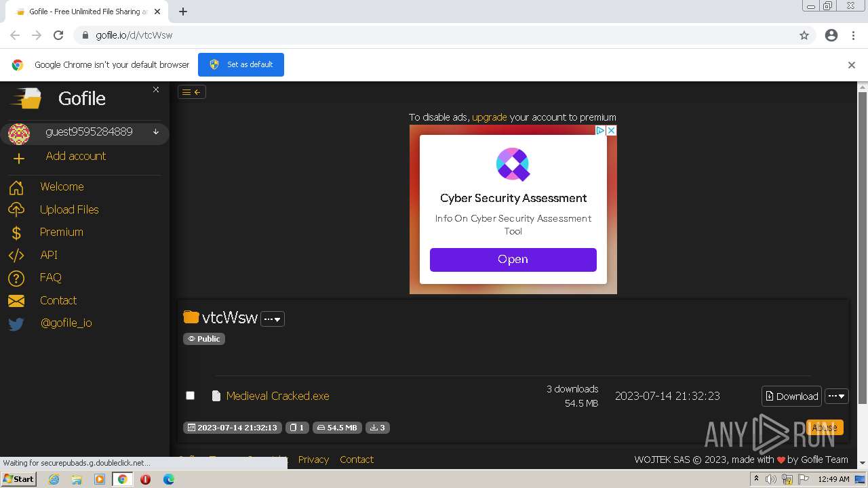Screen dimensions: 868x488
Task: Click the Upload Files cloud icon
Action: 16,209
